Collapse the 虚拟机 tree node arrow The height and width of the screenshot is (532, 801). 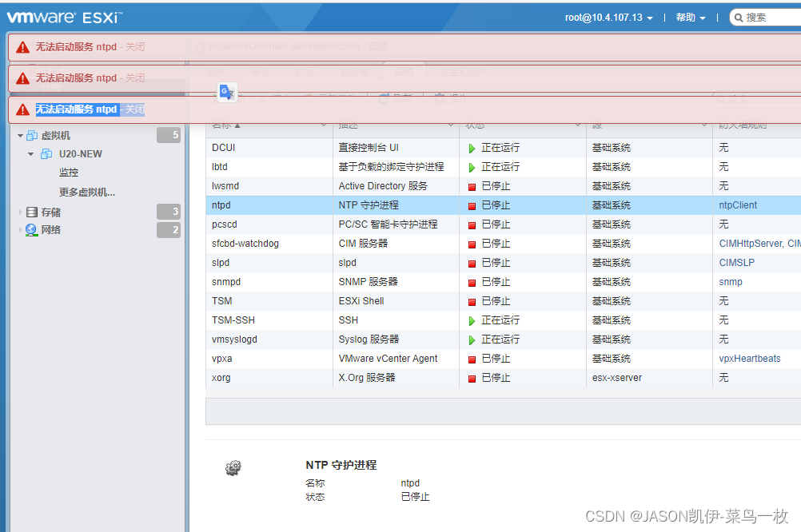click(x=21, y=136)
